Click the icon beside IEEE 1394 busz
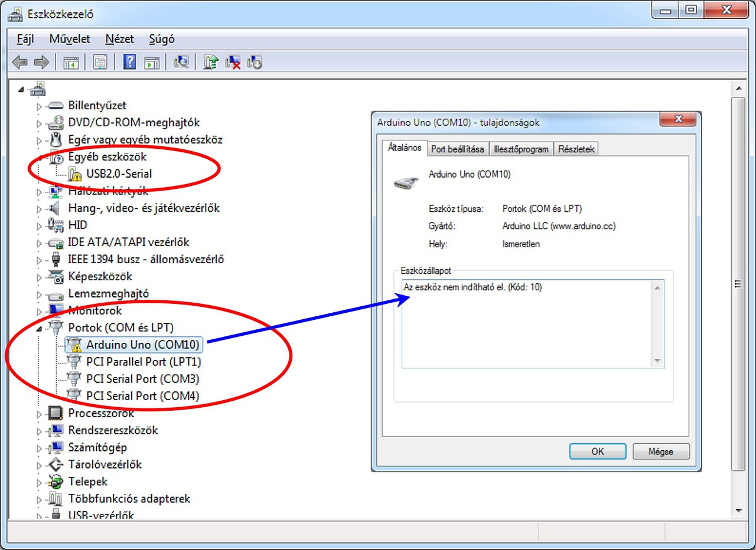This screenshot has width=756, height=550. point(56,260)
